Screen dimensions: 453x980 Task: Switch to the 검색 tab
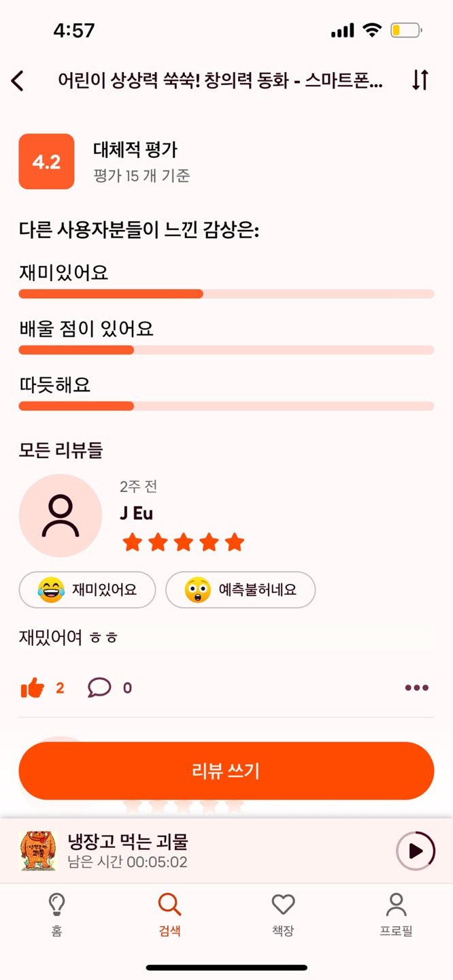pyautogui.click(x=169, y=915)
